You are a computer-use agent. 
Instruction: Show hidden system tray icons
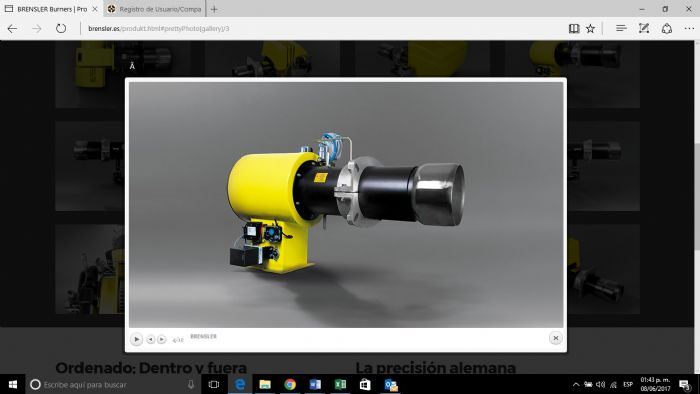(x=576, y=384)
